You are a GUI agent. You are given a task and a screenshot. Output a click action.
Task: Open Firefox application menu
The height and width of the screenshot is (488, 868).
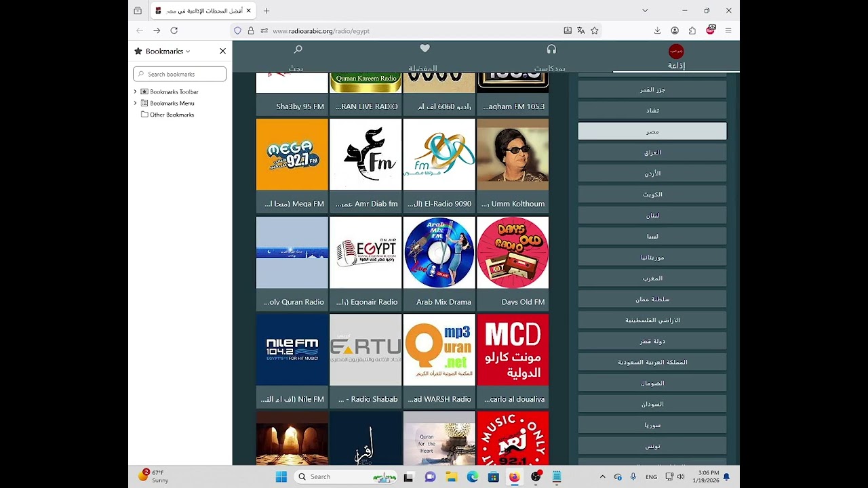(728, 30)
